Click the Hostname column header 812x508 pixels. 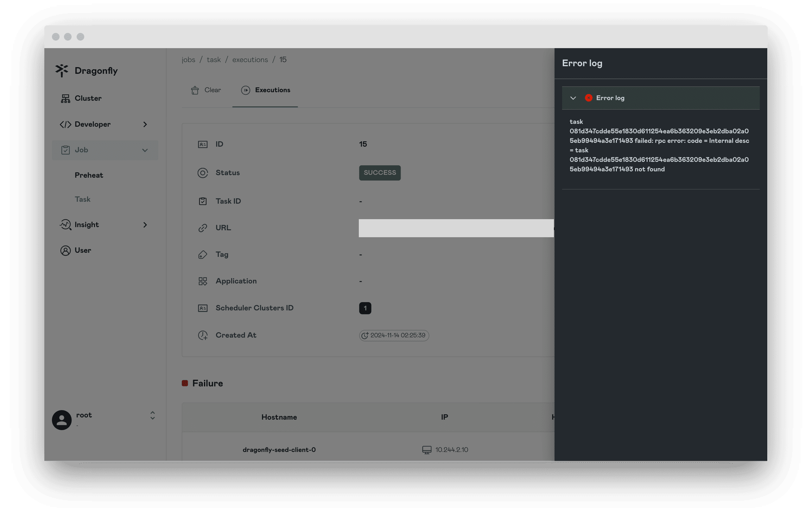point(279,417)
